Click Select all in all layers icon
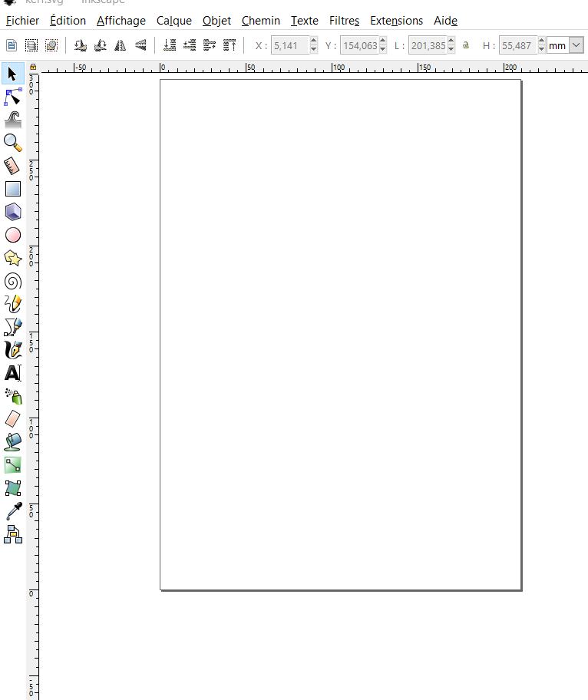588x700 pixels. [x=31, y=45]
